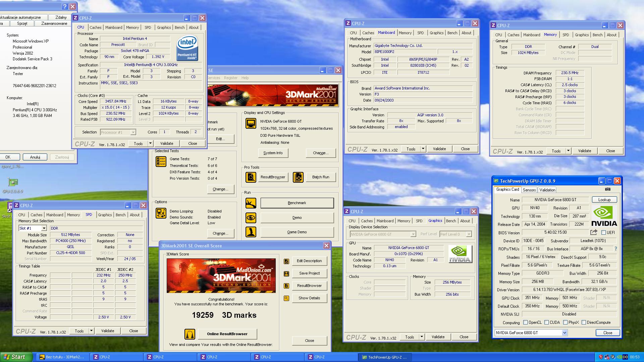Click the Options demo looping icon in 3DMark
Screen dimensions: 644x362
coord(161,213)
